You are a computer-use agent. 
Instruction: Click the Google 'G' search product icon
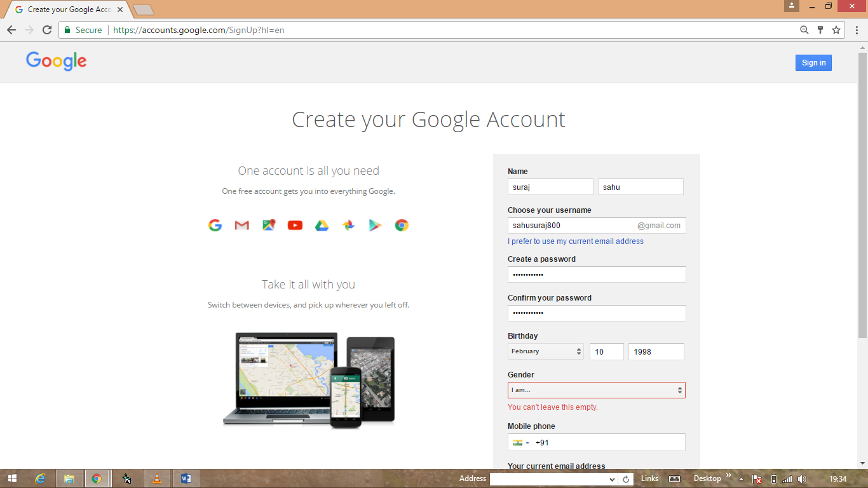click(x=215, y=225)
